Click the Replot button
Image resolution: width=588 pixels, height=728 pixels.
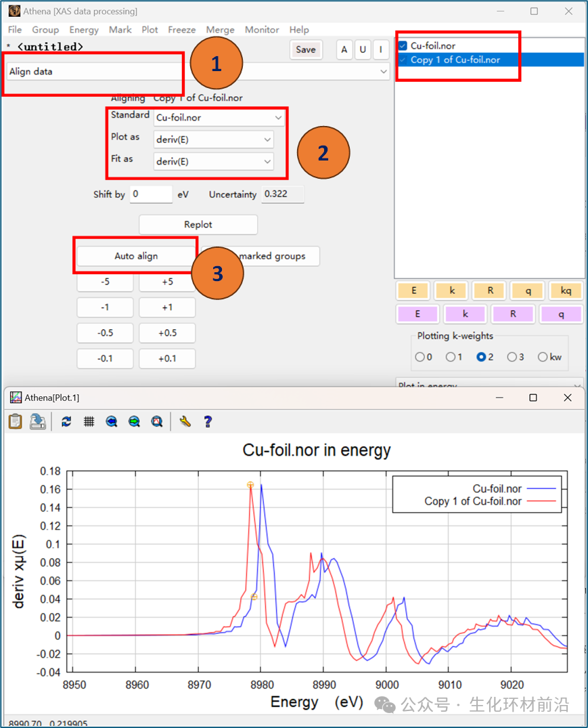tap(198, 225)
